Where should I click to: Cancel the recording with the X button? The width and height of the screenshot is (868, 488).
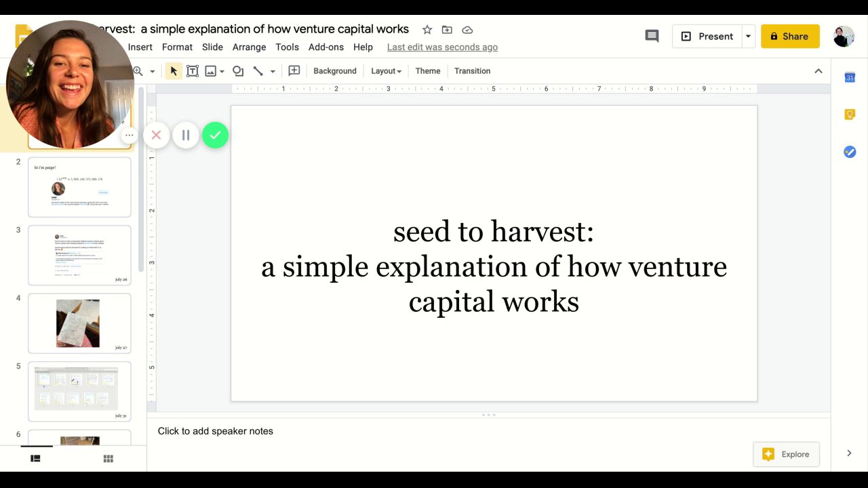click(x=156, y=135)
